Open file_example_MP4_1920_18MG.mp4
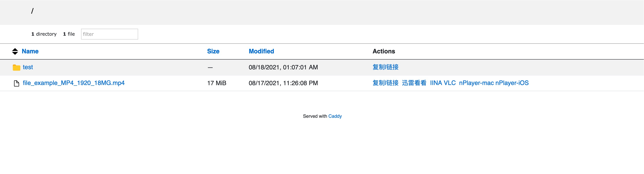644x174 pixels. point(73,83)
